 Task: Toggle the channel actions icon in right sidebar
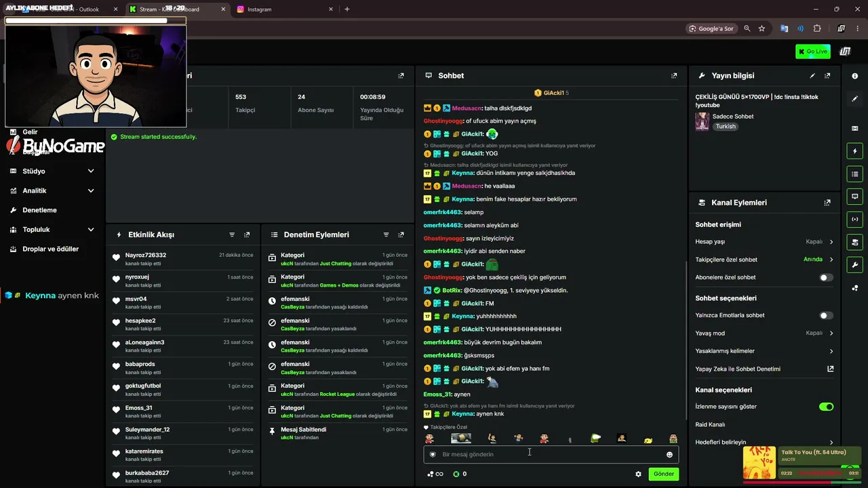point(854,242)
